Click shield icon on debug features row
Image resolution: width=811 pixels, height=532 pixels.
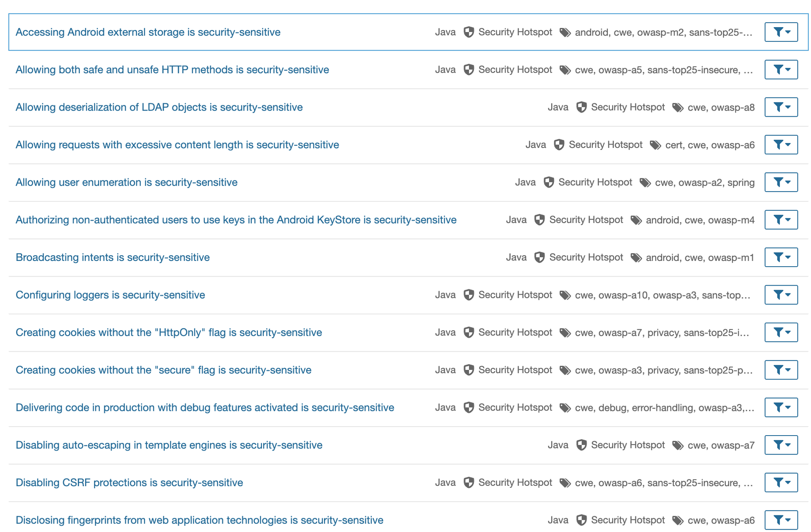(469, 408)
